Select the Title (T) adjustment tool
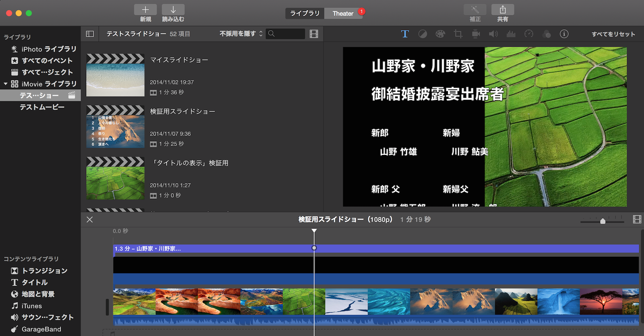Viewport: 644px width, 336px height. click(x=405, y=34)
